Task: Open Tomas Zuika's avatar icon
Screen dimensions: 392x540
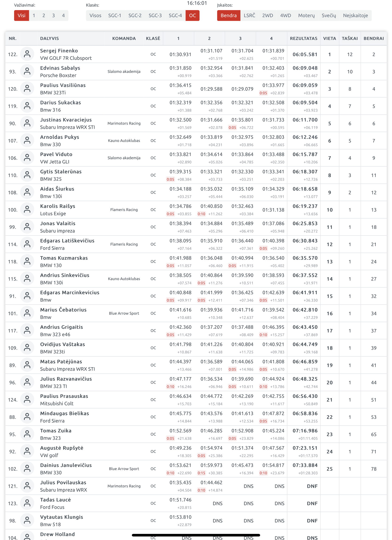Action: [27, 434]
